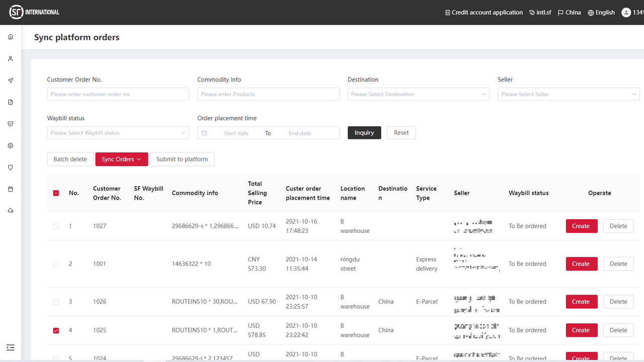Click the paper plane shipment icon in sidebar
Screen dimensions: 644x362
pos(10,80)
